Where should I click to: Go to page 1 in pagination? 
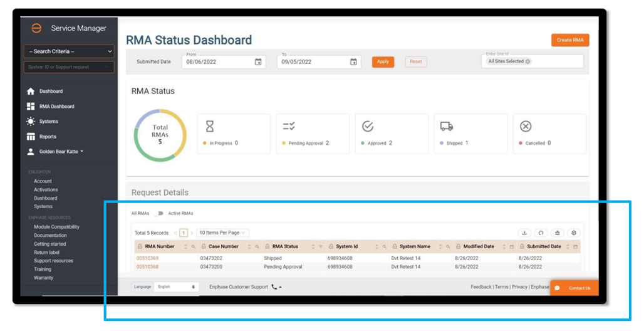[184, 233]
